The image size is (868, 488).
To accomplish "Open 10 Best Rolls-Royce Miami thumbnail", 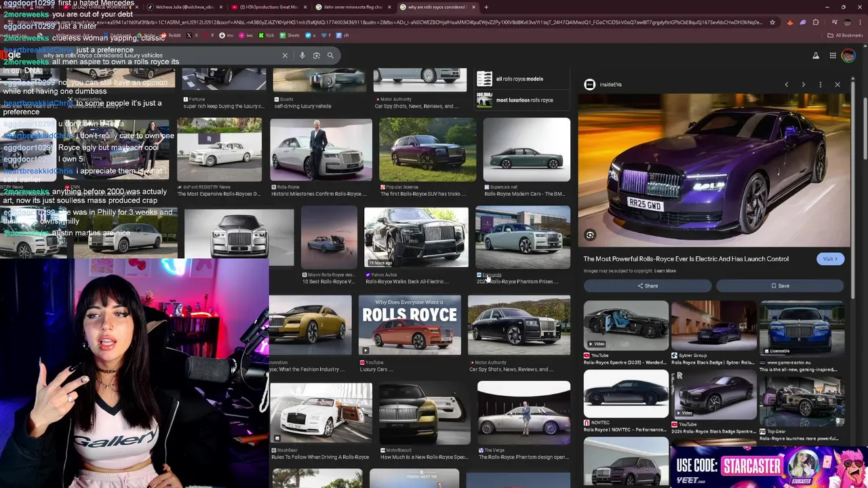I will [329, 237].
